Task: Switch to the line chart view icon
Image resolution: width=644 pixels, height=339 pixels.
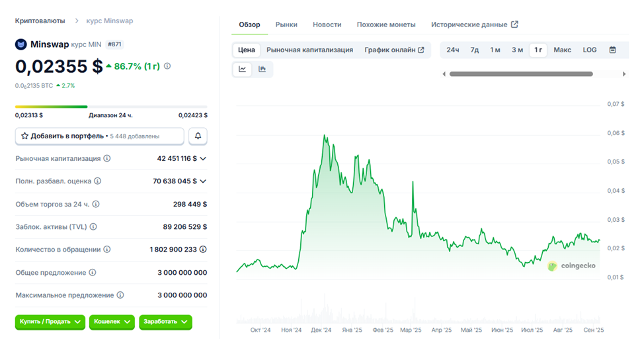Action: (243, 69)
